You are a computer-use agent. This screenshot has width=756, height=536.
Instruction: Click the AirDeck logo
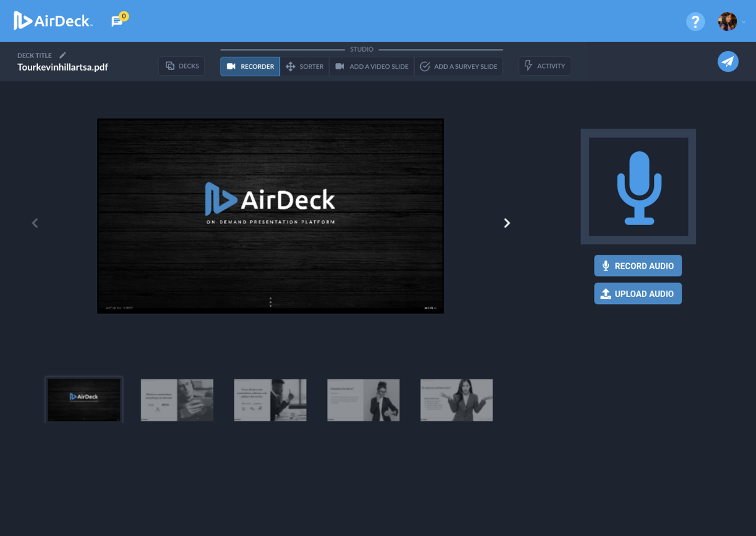pyautogui.click(x=53, y=20)
